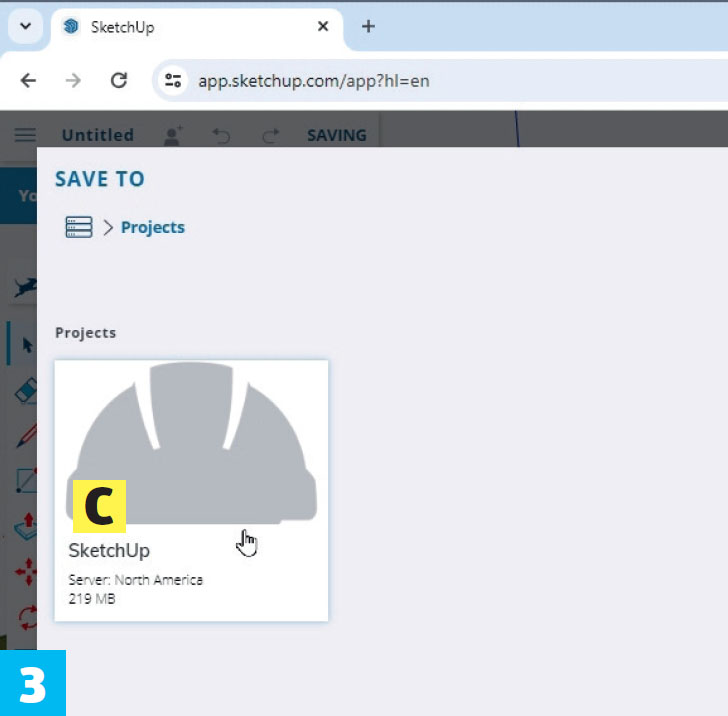The height and width of the screenshot is (716, 728).
Task: Click the Undo arrow in header
Action: (221, 136)
